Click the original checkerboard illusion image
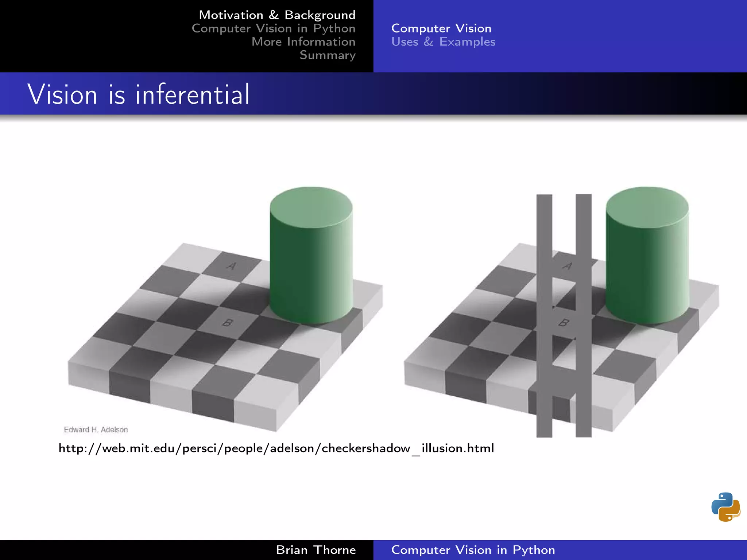Screen dimensions: 747x560 tap(225, 310)
